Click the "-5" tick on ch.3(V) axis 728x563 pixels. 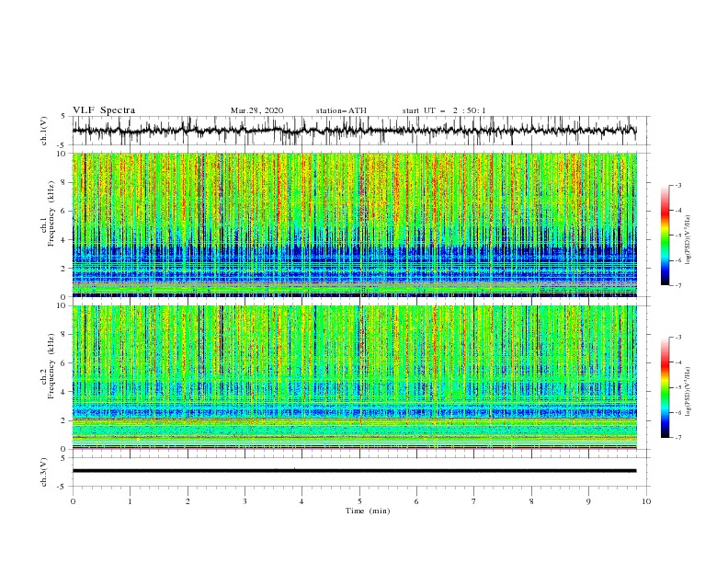tap(63, 487)
